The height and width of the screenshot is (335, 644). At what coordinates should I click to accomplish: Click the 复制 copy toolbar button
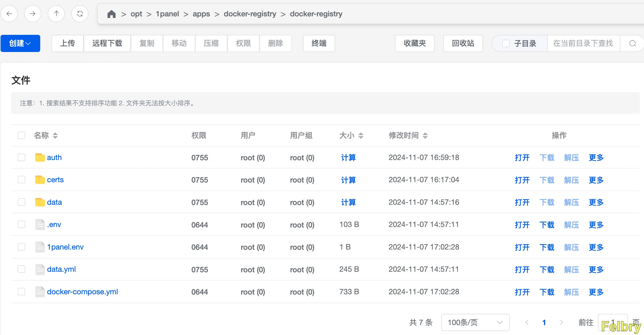pos(147,43)
